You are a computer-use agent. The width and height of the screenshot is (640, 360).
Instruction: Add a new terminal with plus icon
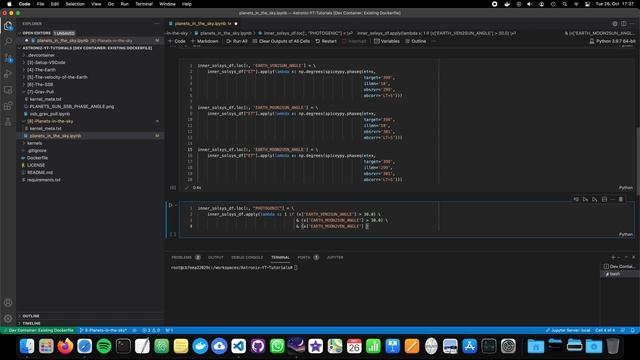tap(613, 257)
